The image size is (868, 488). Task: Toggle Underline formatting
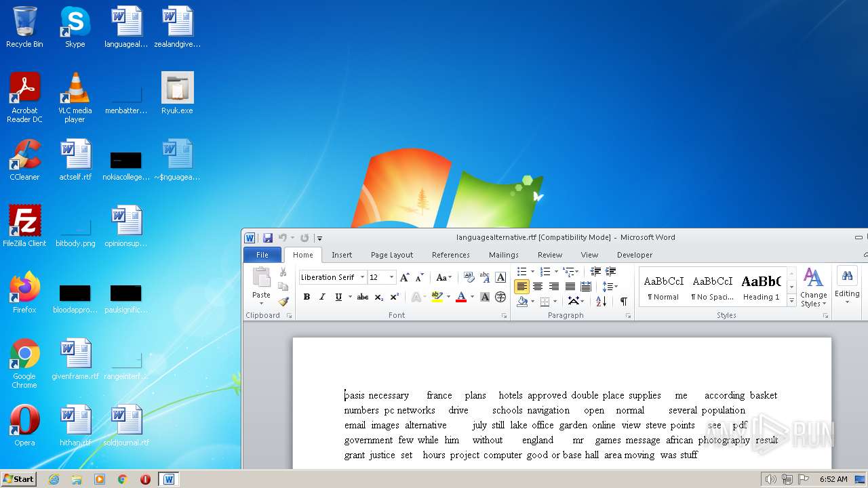(x=338, y=297)
